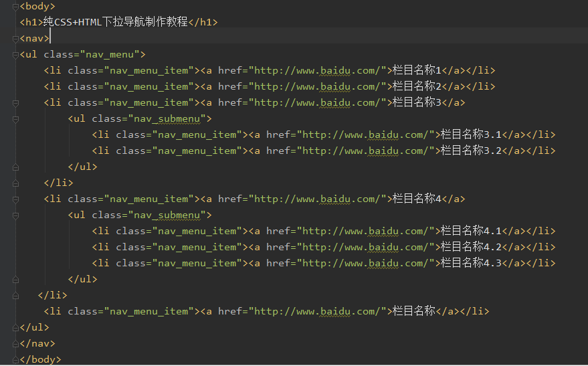Click the <nav> opening tag text

click(x=35, y=39)
